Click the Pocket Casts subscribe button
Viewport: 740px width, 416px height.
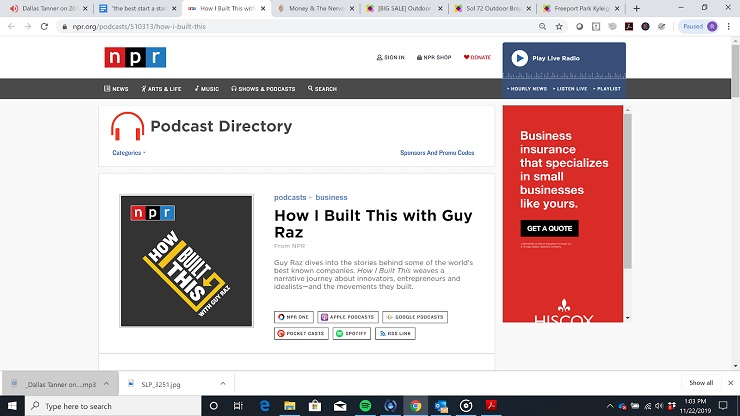[x=301, y=333]
